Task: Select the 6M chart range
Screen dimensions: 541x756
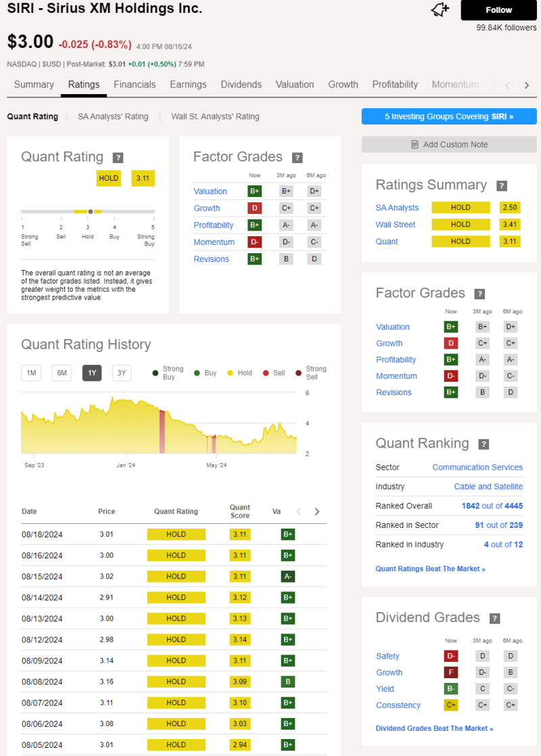Action: [x=62, y=373]
